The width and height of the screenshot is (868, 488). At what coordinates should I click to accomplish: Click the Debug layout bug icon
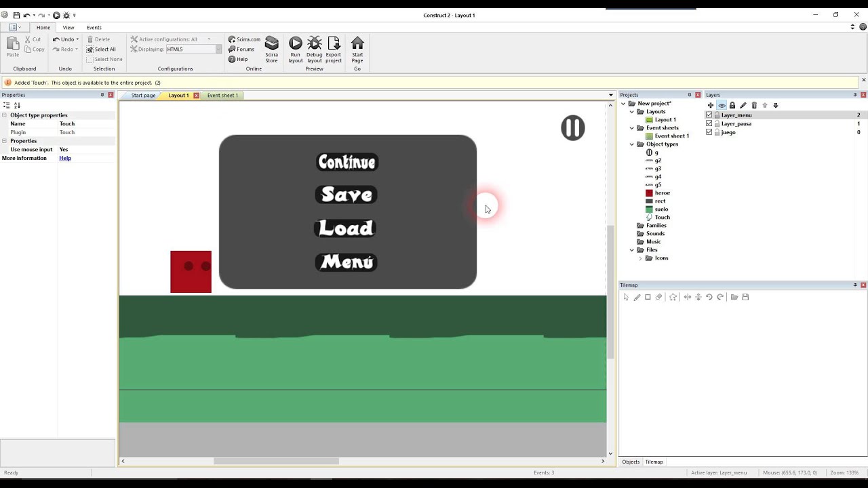coord(315,44)
